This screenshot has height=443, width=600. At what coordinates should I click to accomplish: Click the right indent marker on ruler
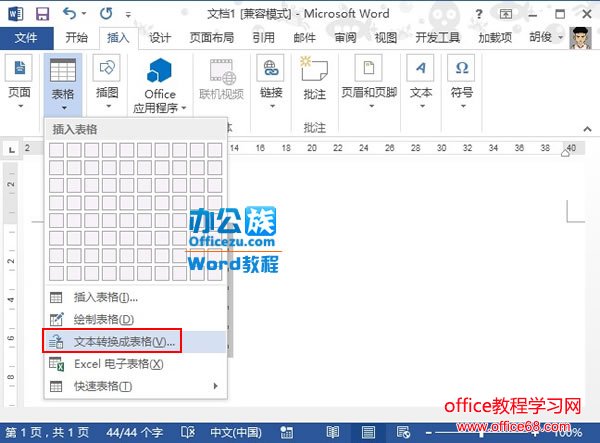[565, 153]
